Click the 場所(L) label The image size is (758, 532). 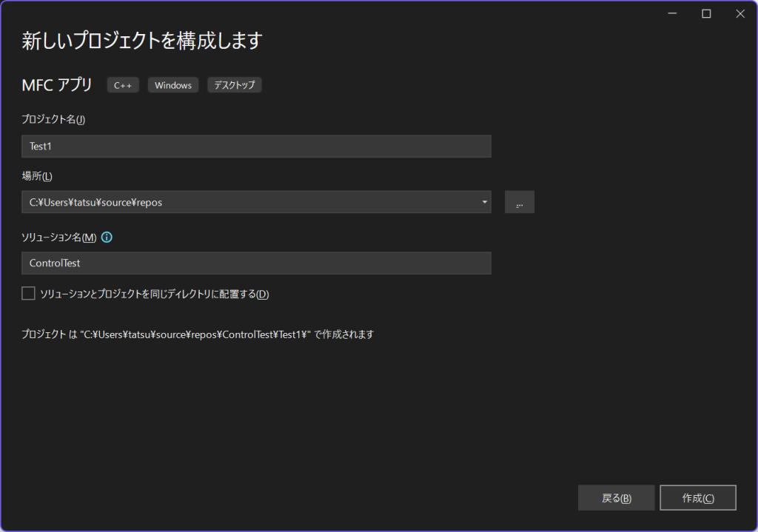point(37,175)
